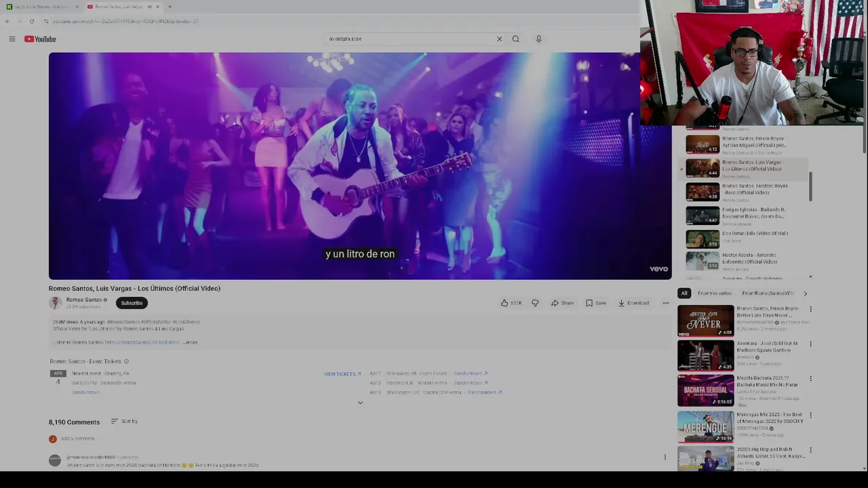Select the All filter chip
Viewport: 868px width, 488px height.
(684, 293)
